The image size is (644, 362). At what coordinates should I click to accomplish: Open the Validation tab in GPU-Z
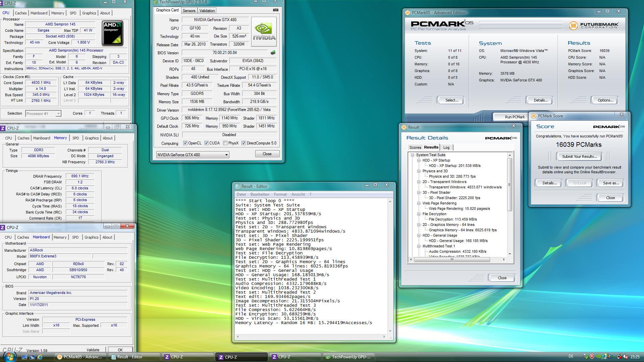207,11
